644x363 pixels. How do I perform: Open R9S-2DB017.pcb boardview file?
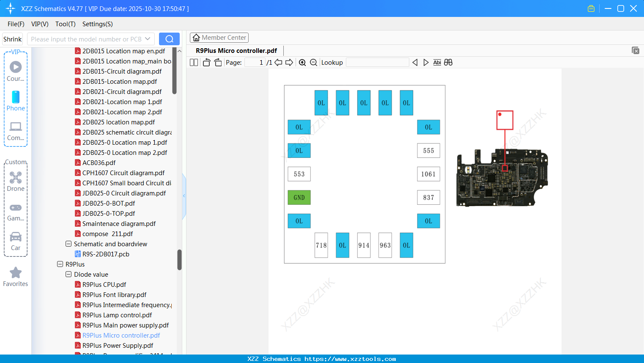coord(106,254)
